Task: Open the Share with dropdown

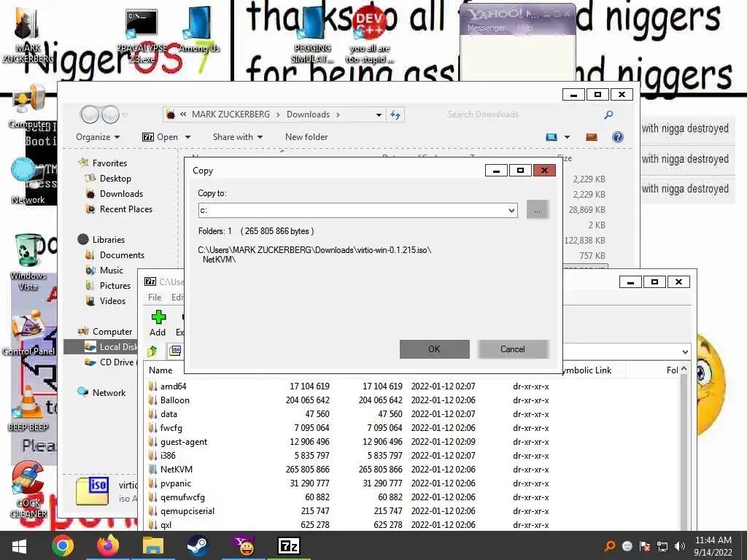Action: tap(238, 137)
